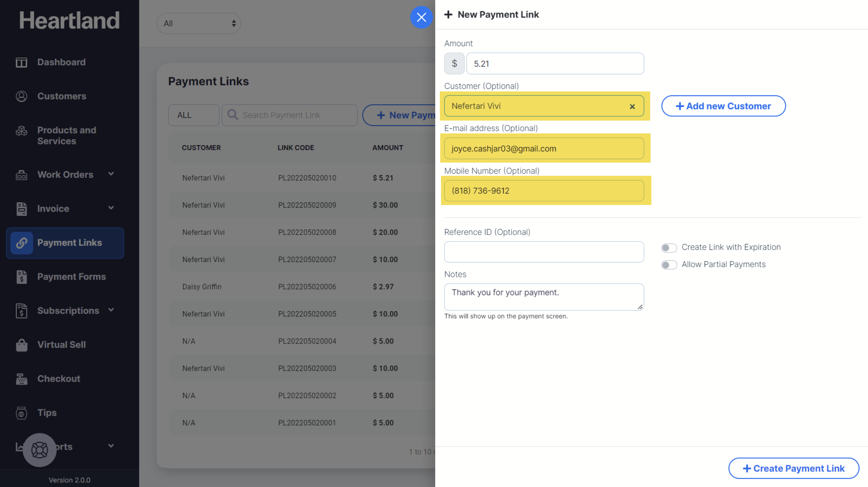
Task: Click the Dashboard sidebar icon
Action: [21, 62]
